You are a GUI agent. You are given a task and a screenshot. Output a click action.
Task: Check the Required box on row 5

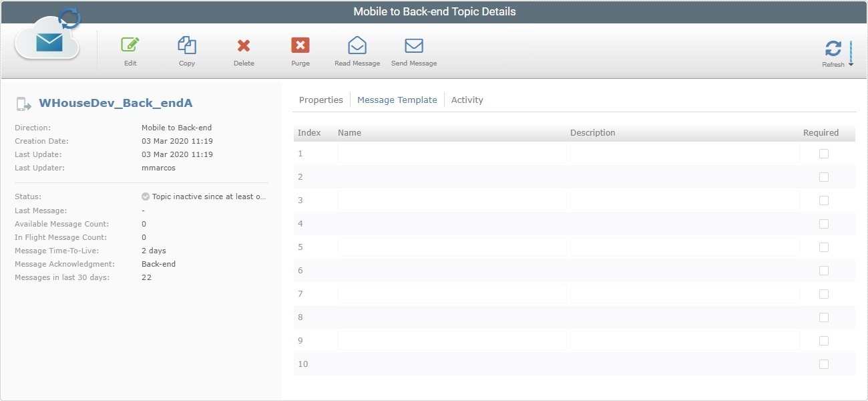(823, 247)
